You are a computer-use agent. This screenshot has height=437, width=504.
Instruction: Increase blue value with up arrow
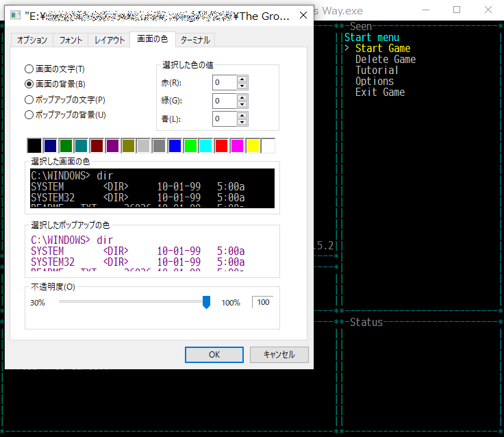point(242,116)
